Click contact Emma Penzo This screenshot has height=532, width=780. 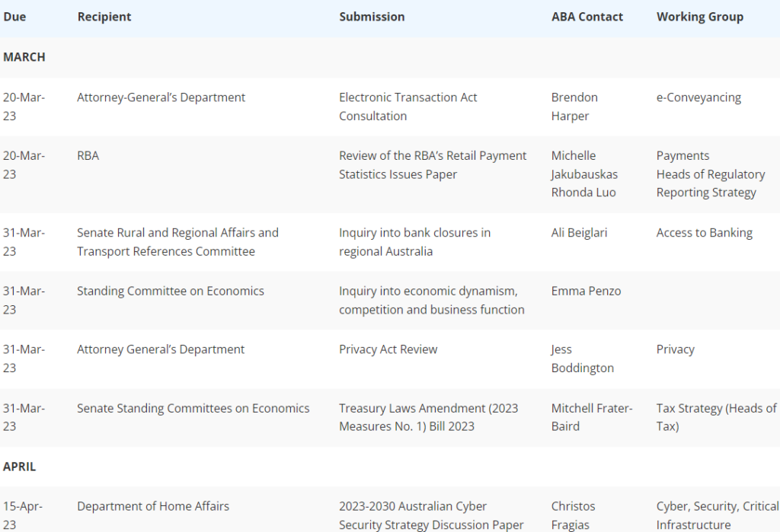coord(586,291)
